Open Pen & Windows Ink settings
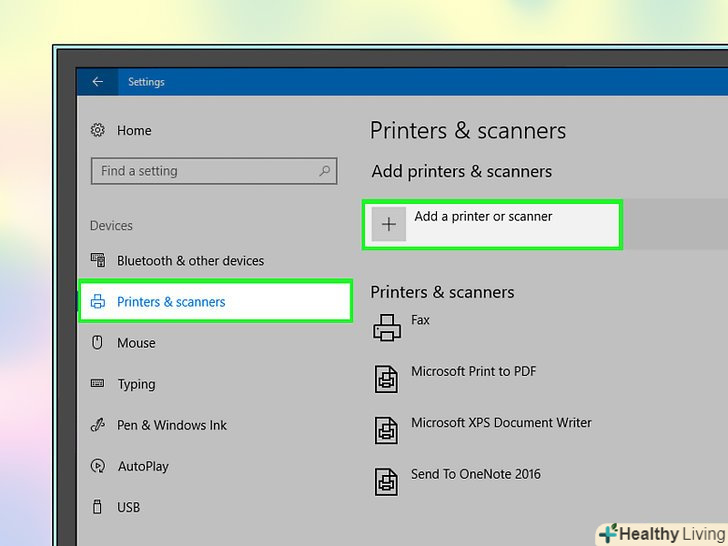This screenshot has width=728, height=546. pyautogui.click(x=171, y=425)
